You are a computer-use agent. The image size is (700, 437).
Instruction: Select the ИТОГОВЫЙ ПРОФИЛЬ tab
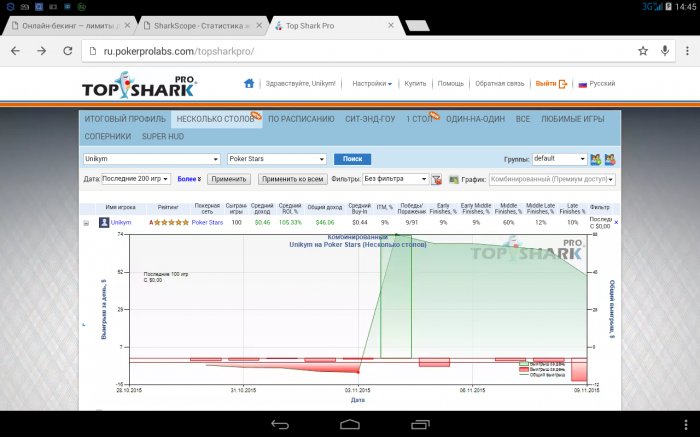(125, 119)
